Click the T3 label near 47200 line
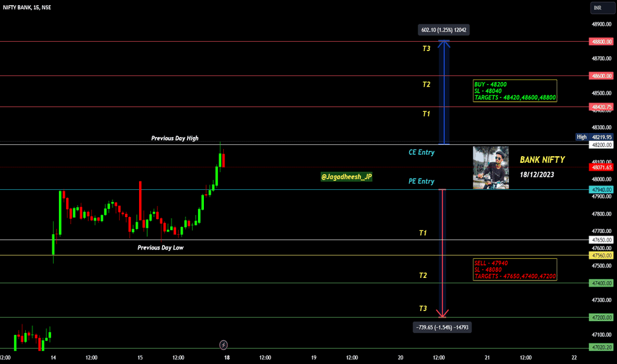The height and width of the screenshot is (364, 617). pyautogui.click(x=422, y=308)
